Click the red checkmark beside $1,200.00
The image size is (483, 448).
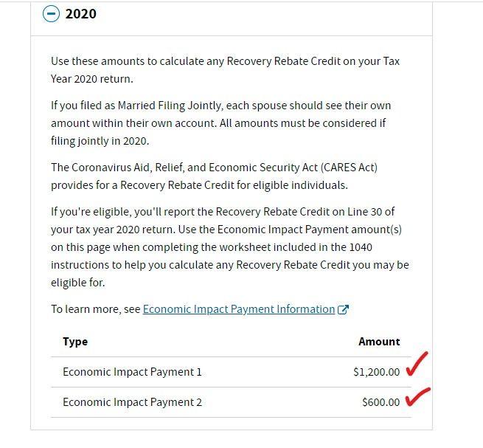[x=417, y=364]
